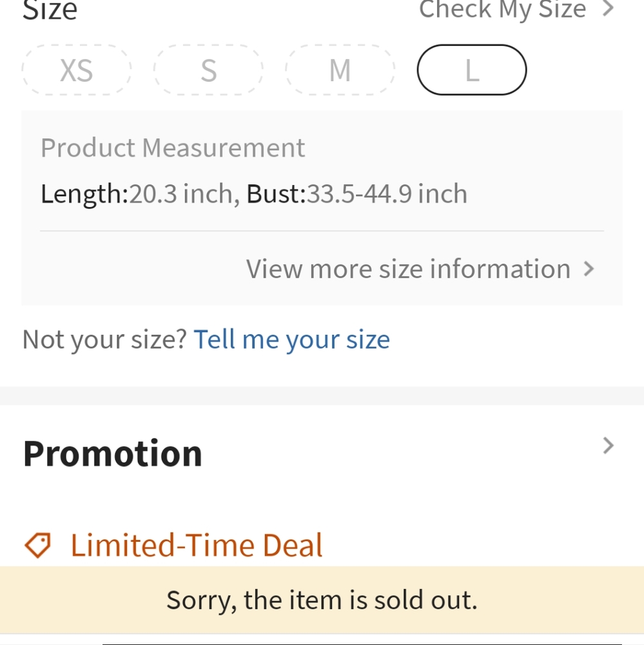This screenshot has height=645, width=644.
Task: Click the Product Measurement label
Action: coord(173,148)
